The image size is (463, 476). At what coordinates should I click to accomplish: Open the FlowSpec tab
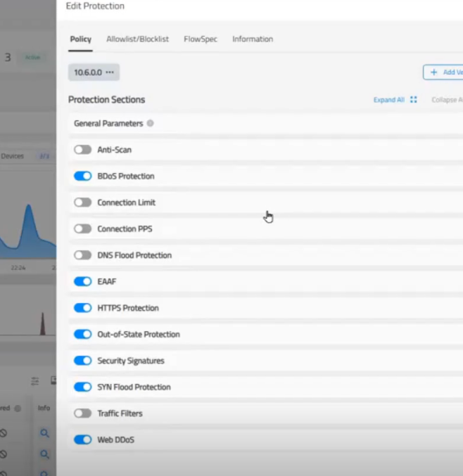pos(201,39)
